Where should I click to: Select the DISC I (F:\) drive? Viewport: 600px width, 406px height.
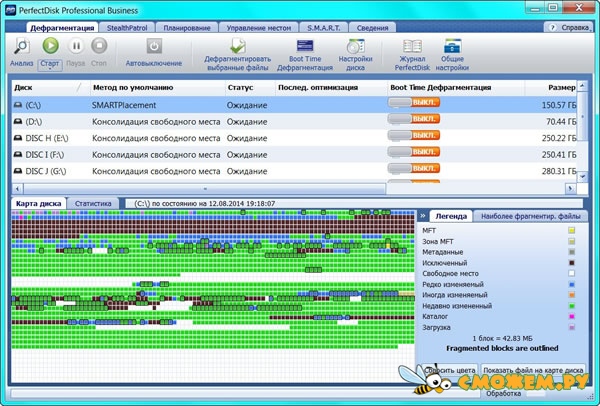tap(294, 155)
